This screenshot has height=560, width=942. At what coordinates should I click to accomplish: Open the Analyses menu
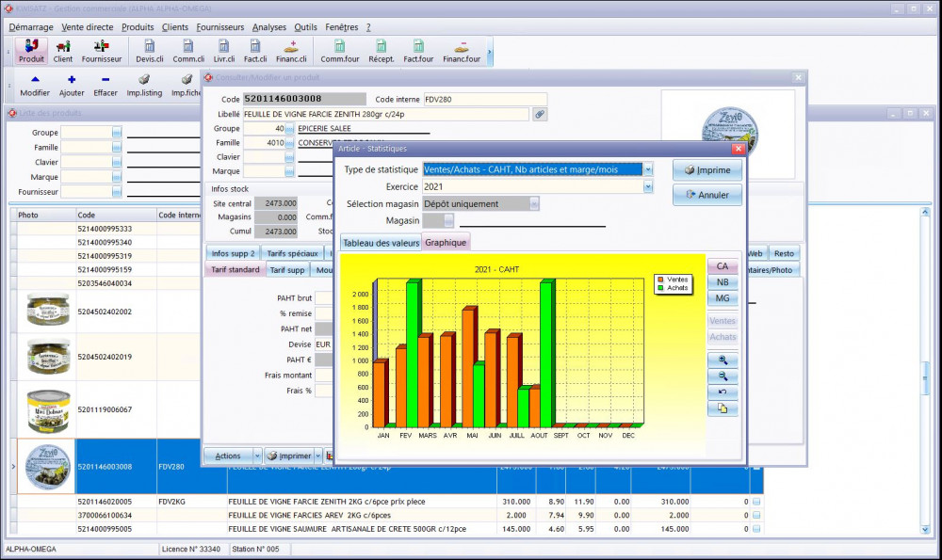269,27
